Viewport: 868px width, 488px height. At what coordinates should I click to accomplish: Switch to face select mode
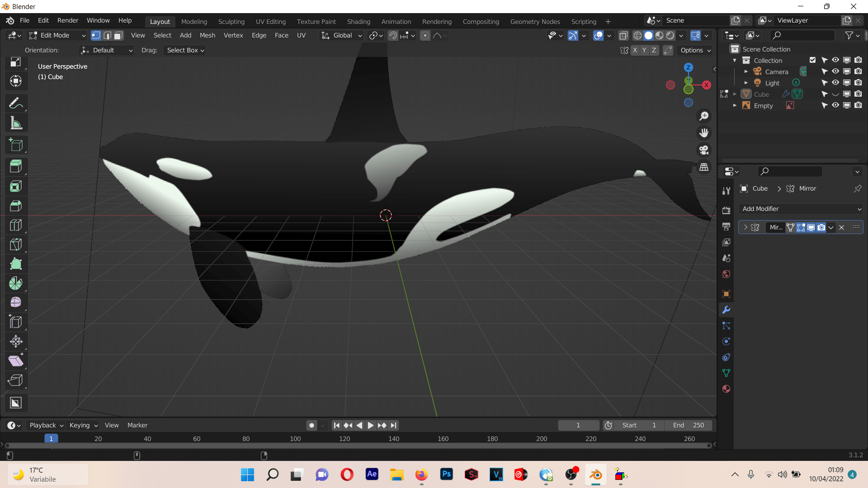pyautogui.click(x=118, y=35)
